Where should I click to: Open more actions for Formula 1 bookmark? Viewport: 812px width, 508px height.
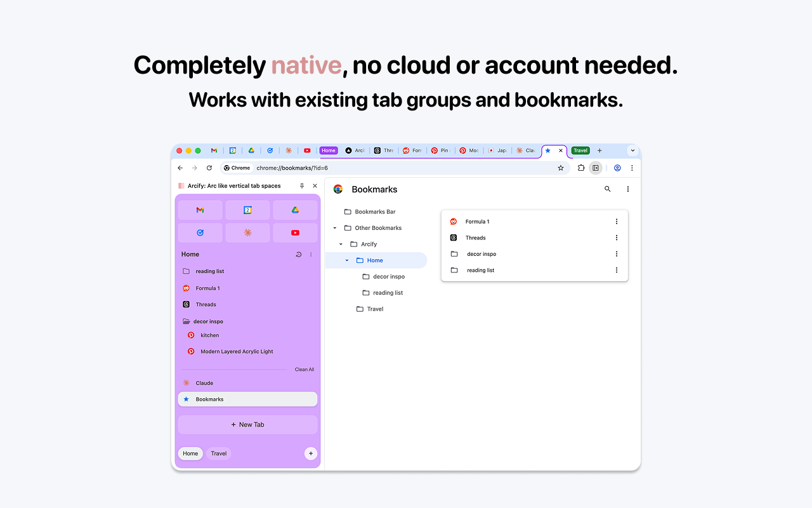[x=617, y=222]
